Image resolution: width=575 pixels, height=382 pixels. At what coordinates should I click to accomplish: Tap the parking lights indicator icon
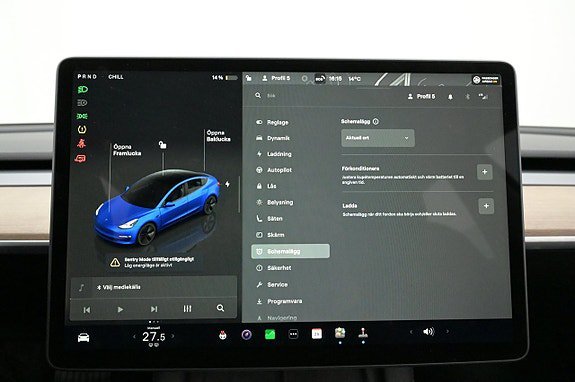[x=82, y=116]
